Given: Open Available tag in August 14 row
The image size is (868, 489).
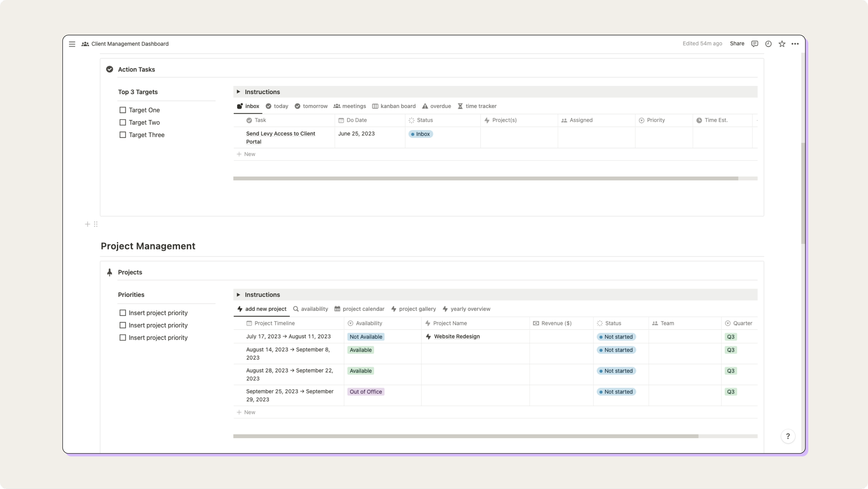Looking at the screenshot, I should tap(360, 350).
